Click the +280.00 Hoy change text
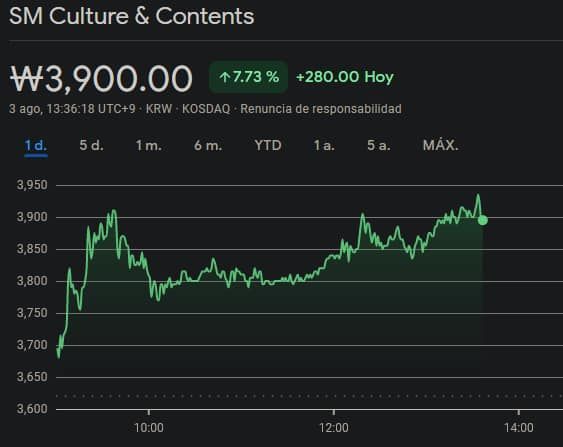563x447 pixels. (x=345, y=77)
